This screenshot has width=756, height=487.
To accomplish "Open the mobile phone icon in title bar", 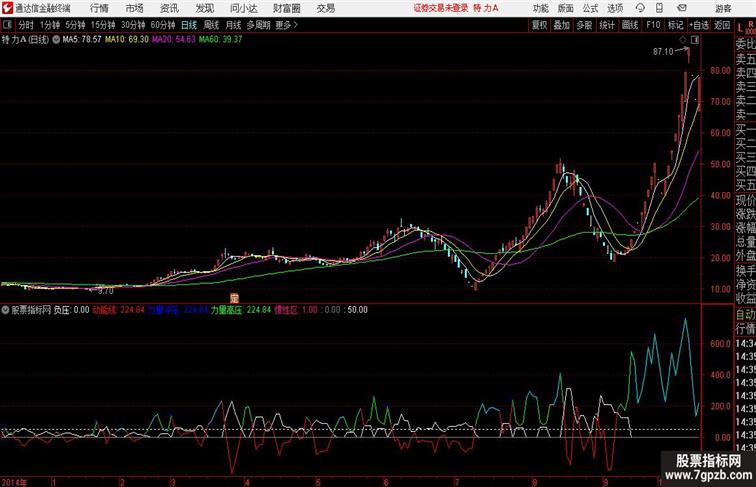I will [659, 8].
